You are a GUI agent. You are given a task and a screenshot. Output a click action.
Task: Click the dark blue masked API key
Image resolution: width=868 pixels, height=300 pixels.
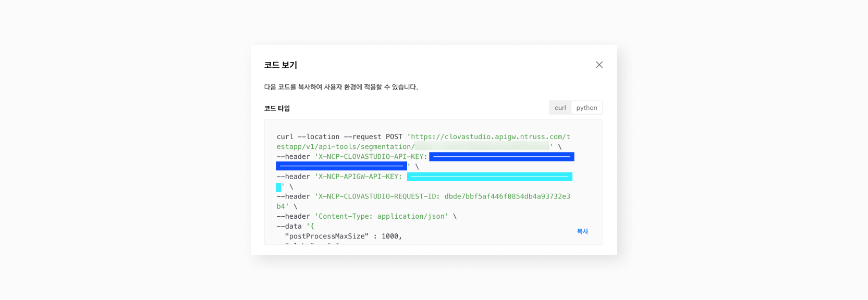[x=501, y=157]
